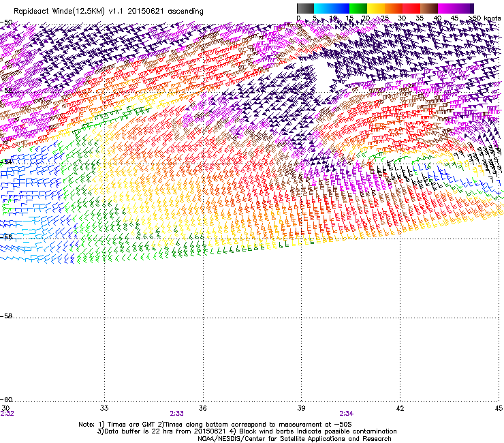Click the gray 0–5 knots legend swatch

pyautogui.click(x=305, y=8)
